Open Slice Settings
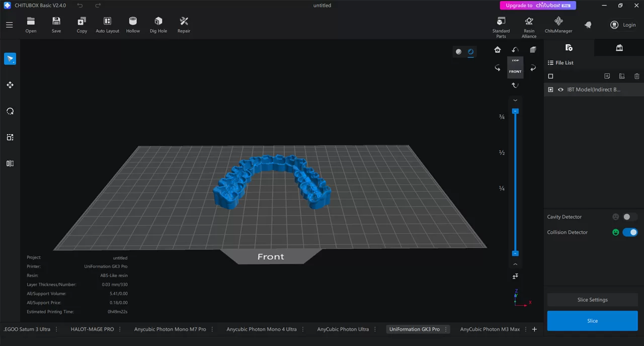 click(x=592, y=300)
